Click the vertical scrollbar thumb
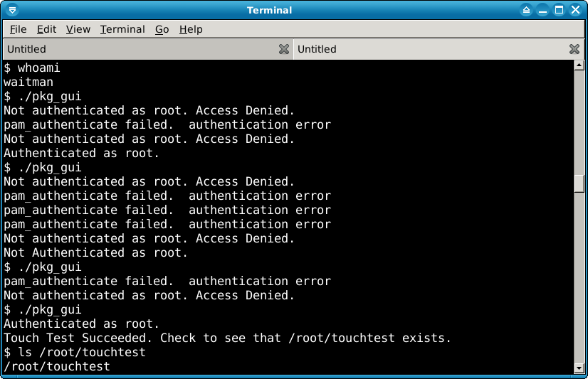 (x=579, y=183)
